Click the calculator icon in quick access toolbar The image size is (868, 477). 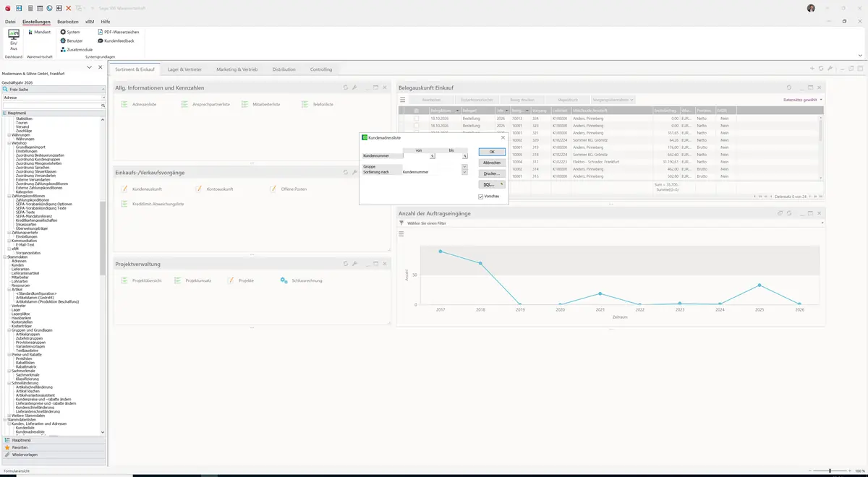(x=30, y=8)
